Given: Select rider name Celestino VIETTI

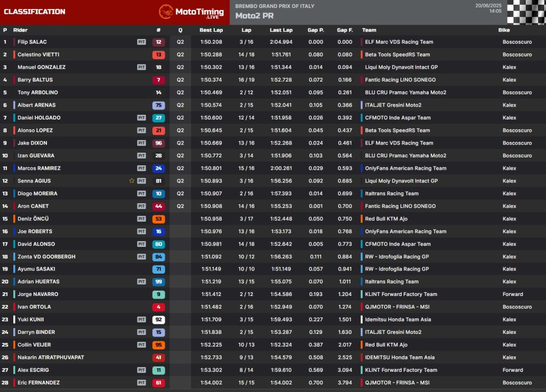Looking at the screenshot, I should tap(38, 55).
